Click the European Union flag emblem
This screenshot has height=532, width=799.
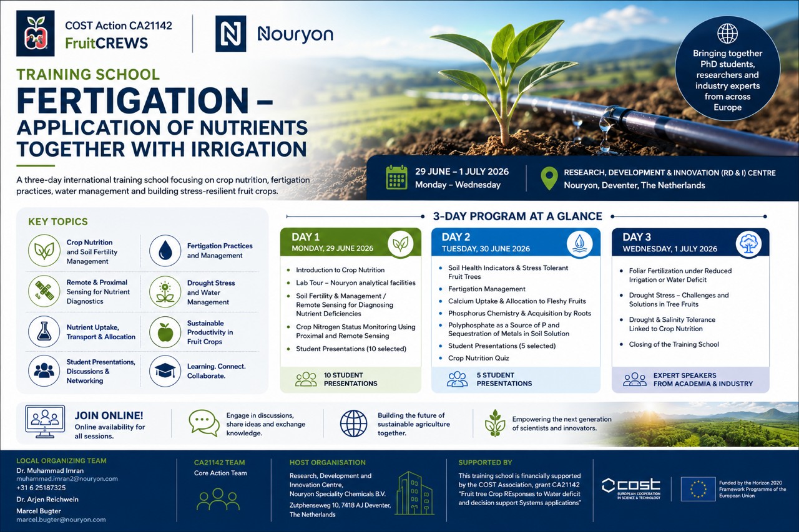click(698, 489)
